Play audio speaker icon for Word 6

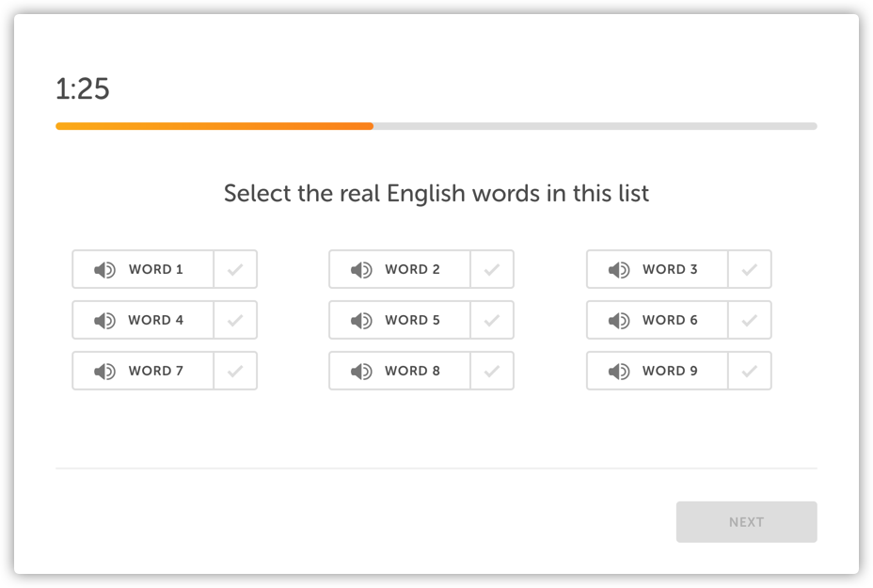[x=618, y=321]
